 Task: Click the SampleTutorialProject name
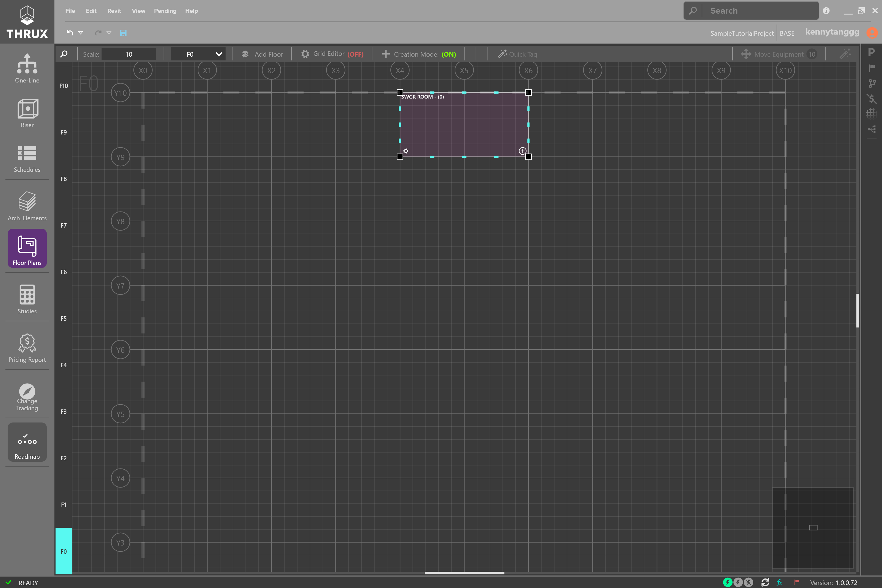click(742, 33)
